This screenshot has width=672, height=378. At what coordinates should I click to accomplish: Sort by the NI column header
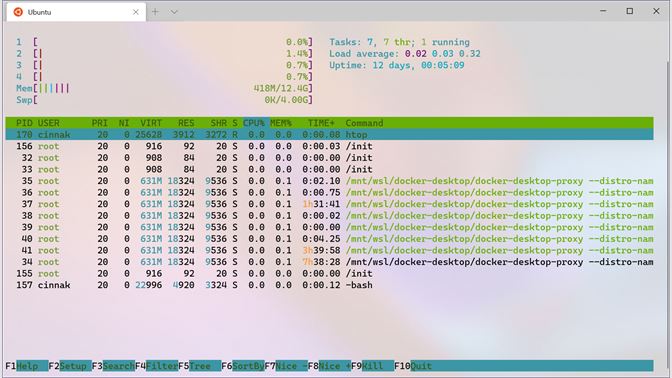tap(124, 123)
